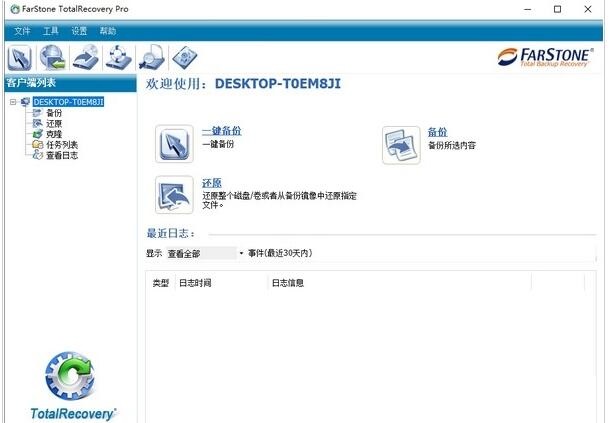610x423 pixels.
Task: Close the FarStone TotalRecovery Pro window
Action: tap(588, 9)
